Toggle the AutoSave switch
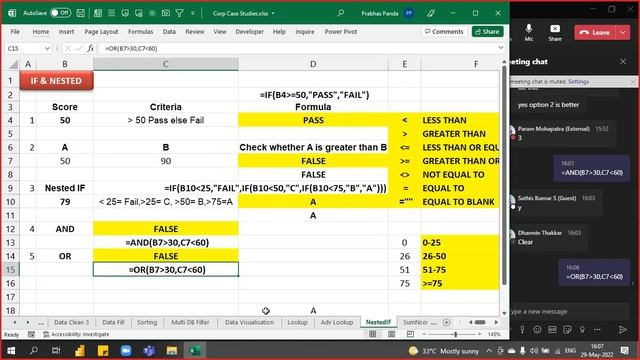This screenshot has height=360, width=640. point(60,13)
